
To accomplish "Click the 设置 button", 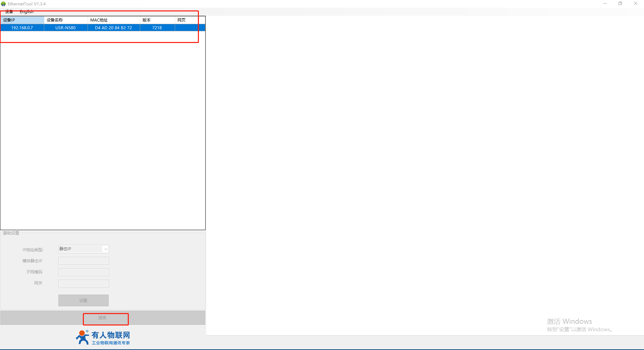I will point(84,301).
